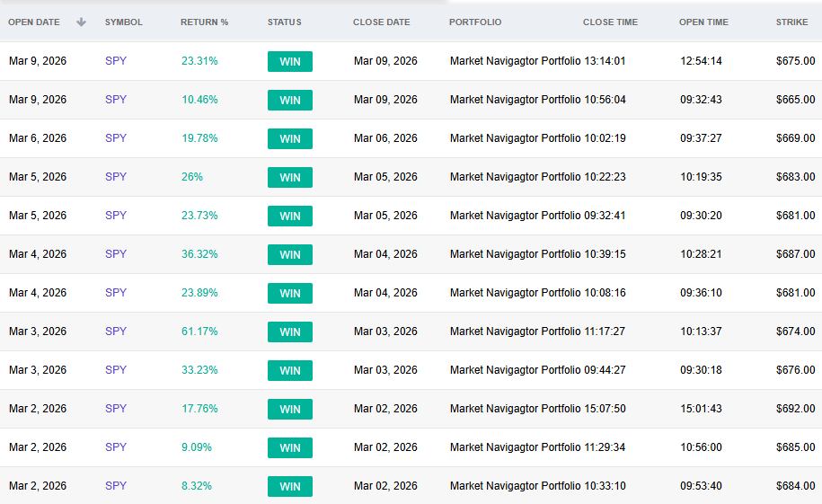This screenshot has width=822, height=504.
Task: Click WIN badge for 9.09% return trade
Action: tap(289, 447)
